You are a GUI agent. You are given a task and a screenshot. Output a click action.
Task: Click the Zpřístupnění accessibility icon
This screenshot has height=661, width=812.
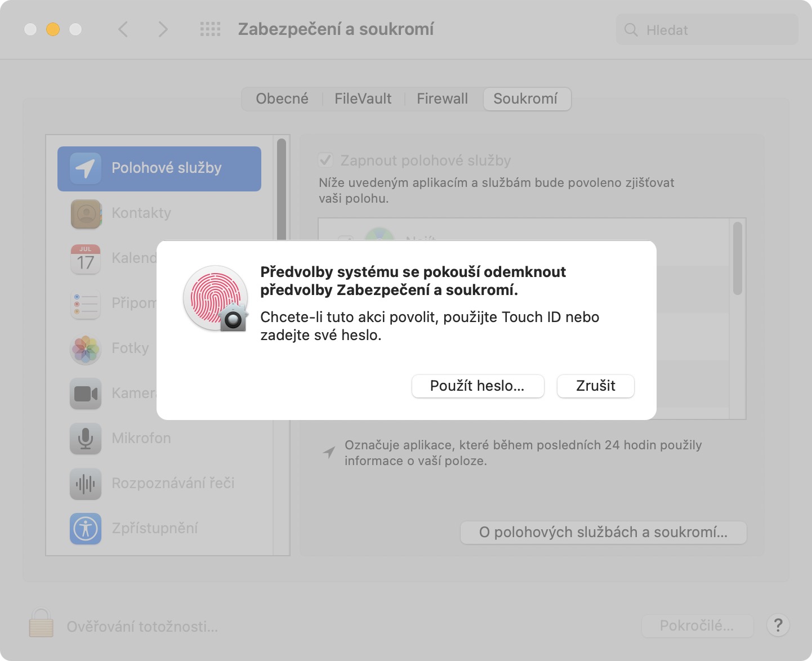pyautogui.click(x=86, y=529)
